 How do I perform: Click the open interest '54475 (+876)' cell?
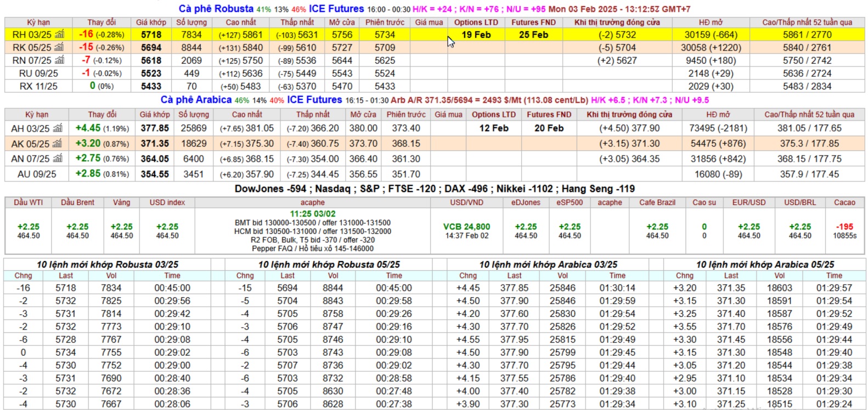pyautogui.click(x=718, y=144)
